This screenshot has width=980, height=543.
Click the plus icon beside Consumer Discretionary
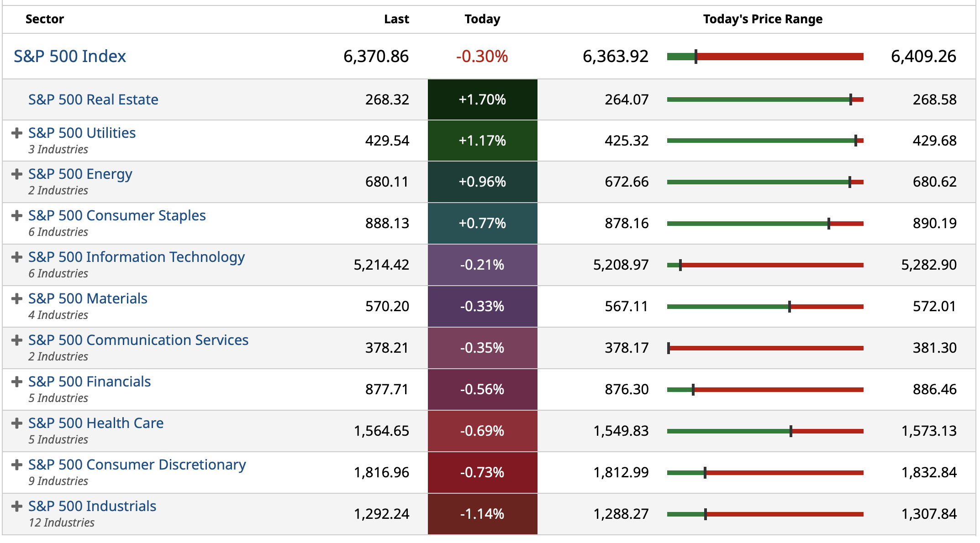17,465
